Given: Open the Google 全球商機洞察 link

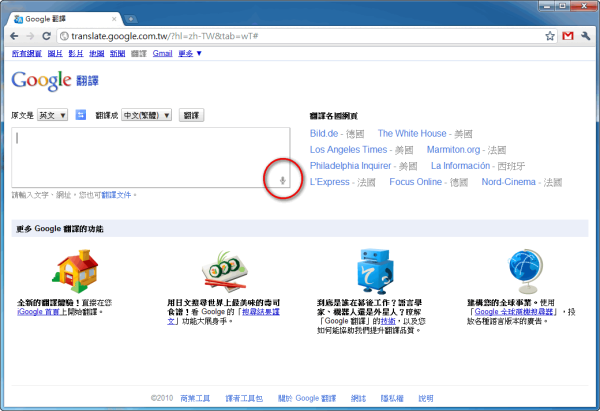Looking at the screenshot, I should pos(514,312).
